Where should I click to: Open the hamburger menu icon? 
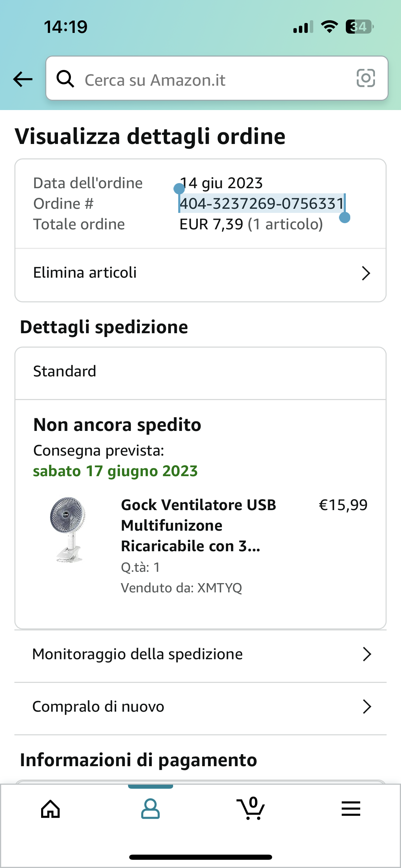[x=351, y=809]
